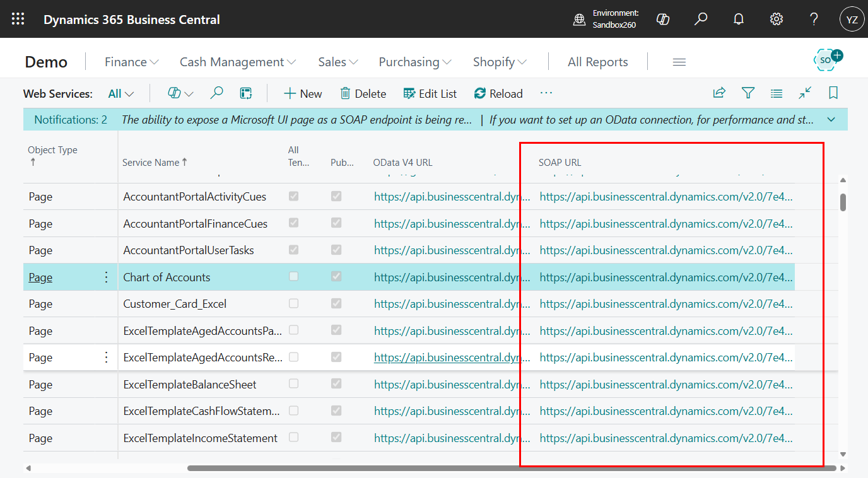Open the Finance menu dropdown
This screenshot has width=868, height=478.
pos(131,61)
